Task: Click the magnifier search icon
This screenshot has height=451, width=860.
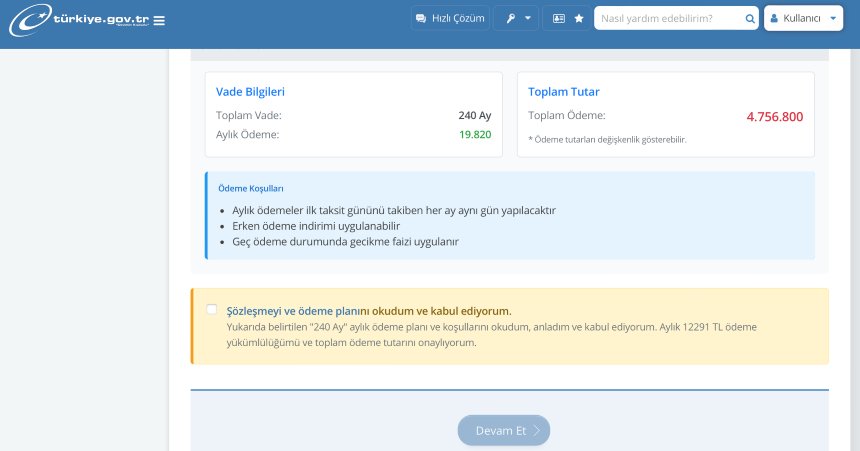Action: point(750,18)
